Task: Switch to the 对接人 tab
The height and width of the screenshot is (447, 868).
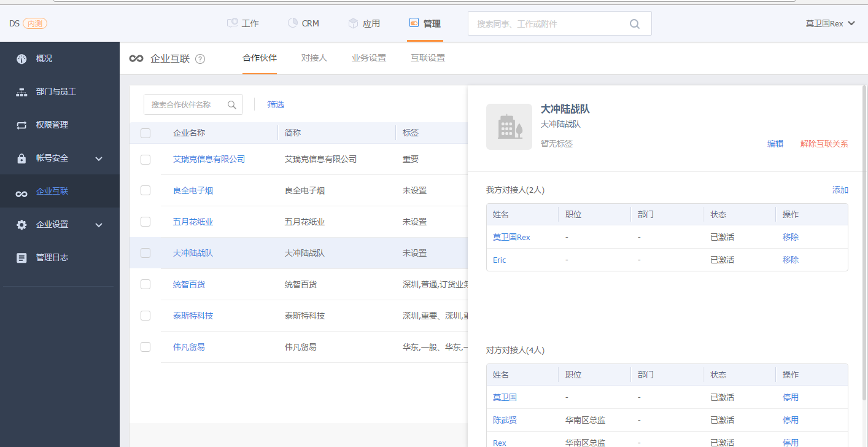Action: click(314, 58)
